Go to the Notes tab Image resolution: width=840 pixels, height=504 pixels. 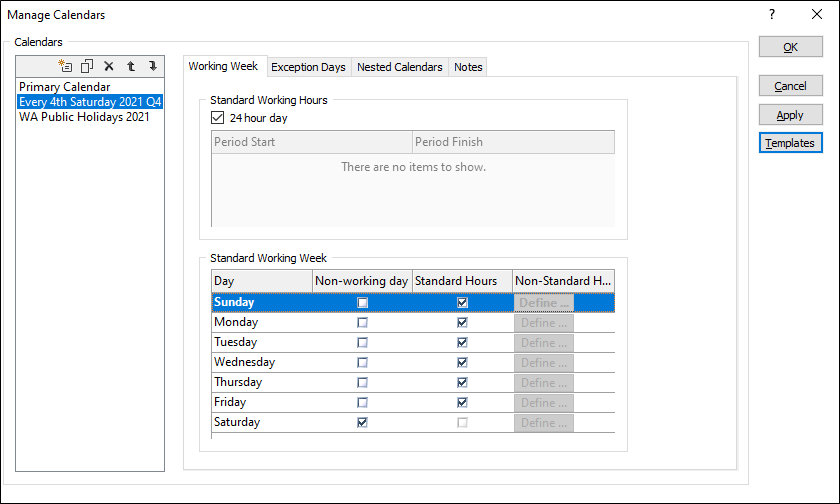point(468,67)
